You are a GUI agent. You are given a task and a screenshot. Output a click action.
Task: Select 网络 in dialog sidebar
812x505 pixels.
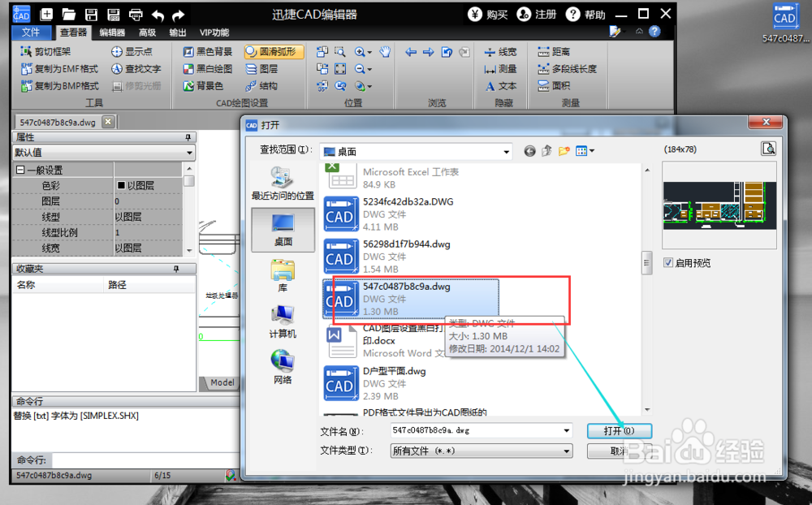click(x=283, y=368)
